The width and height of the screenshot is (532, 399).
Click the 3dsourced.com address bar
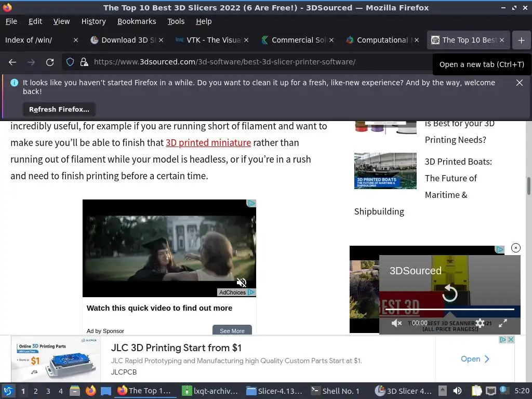coord(224,62)
